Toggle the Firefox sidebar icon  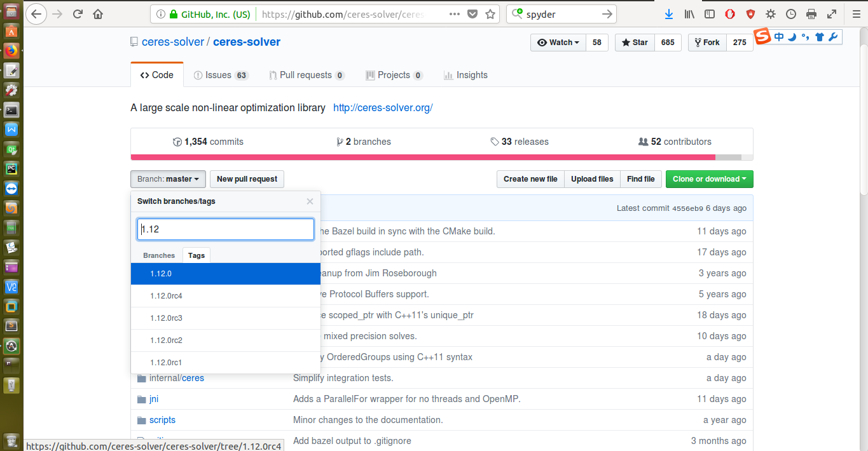coord(710,14)
